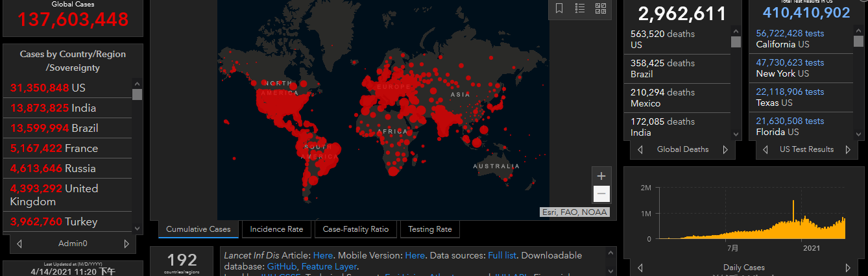Viewport: 868px width, 276px height.
Task: Click down arrow of country cases list scrollbar
Action: 137,229
